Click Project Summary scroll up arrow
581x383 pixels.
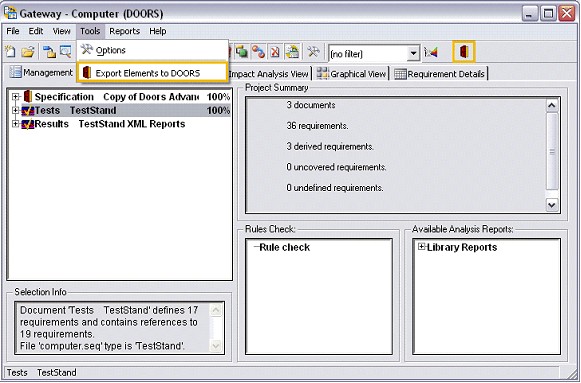click(552, 106)
